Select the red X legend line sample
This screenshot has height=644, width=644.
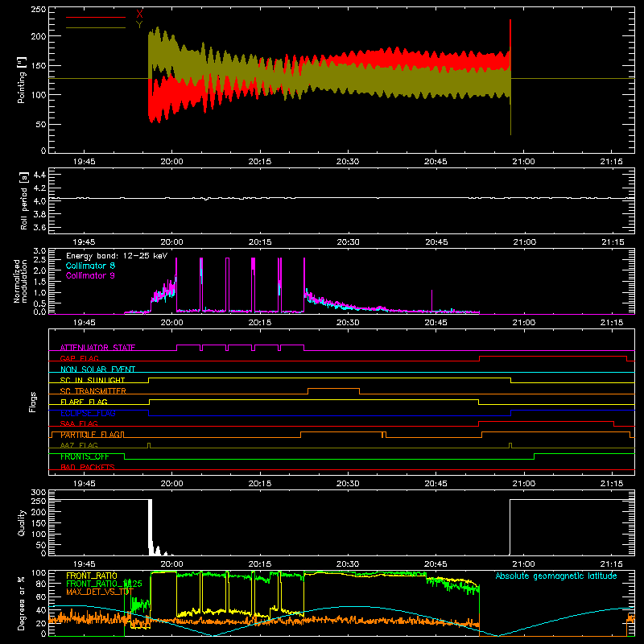pyautogui.click(x=96, y=17)
